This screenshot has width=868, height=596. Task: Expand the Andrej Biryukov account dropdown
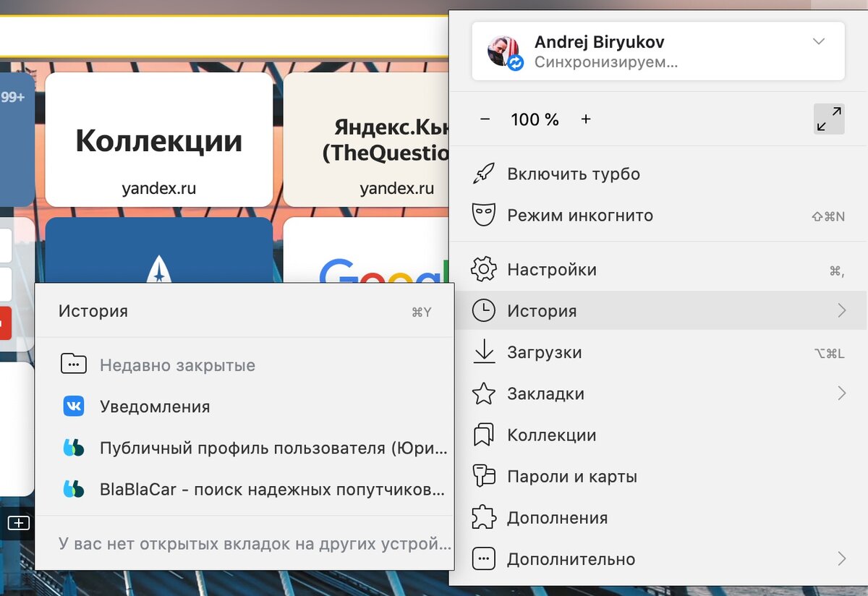819,41
